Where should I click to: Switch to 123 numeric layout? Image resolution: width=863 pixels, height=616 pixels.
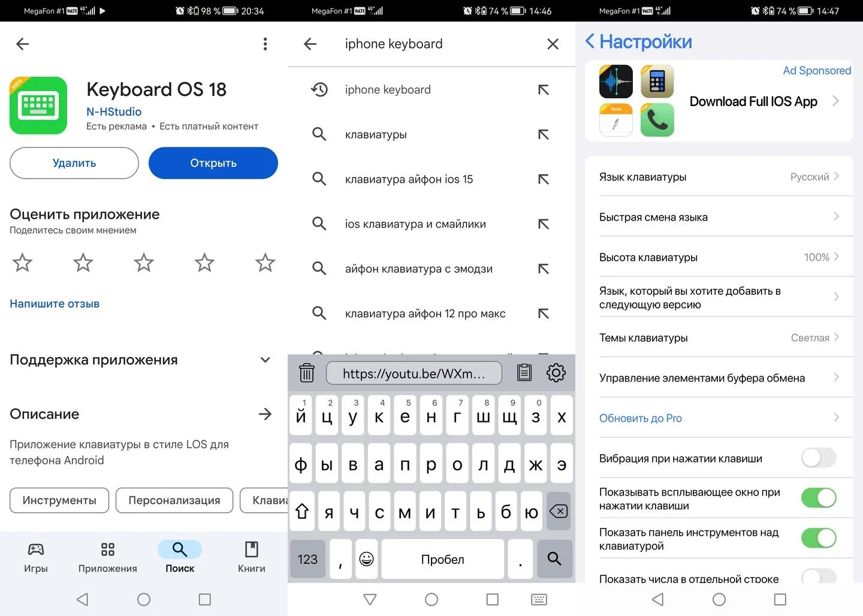click(x=307, y=559)
